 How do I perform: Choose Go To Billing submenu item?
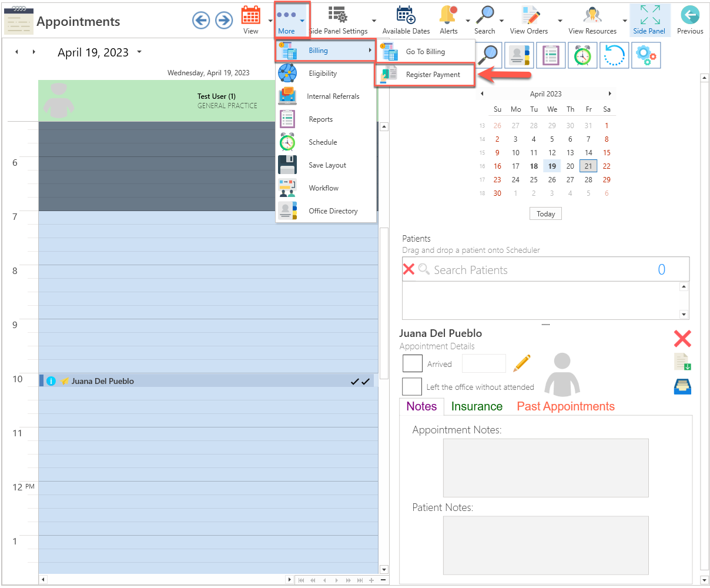(426, 52)
